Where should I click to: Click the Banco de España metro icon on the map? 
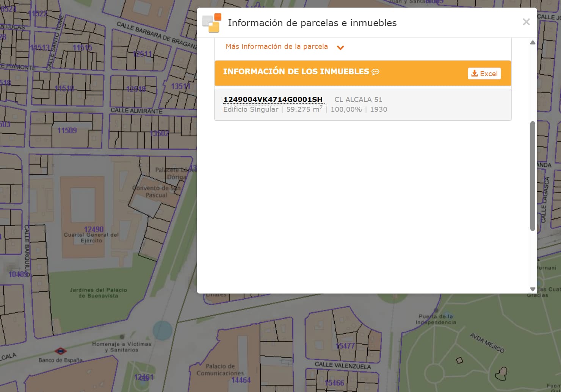pyautogui.click(x=60, y=351)
